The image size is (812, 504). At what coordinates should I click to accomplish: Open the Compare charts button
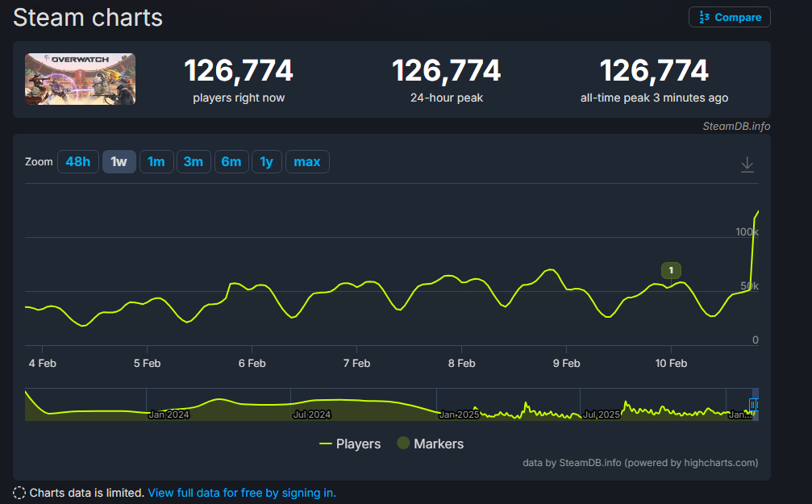729,17
